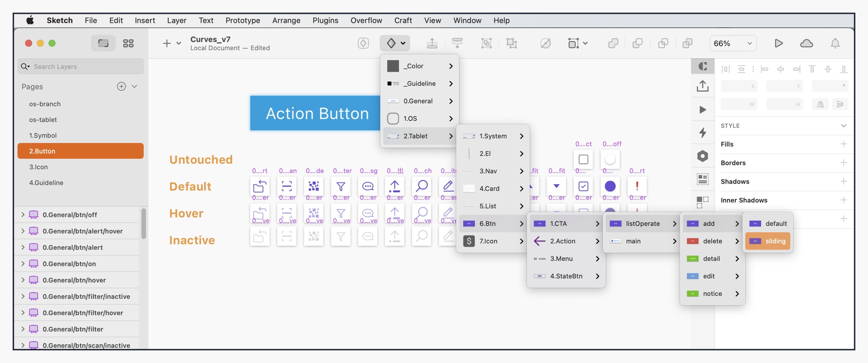Expand the 0.General/btn/off layer group

(x=23, y=214)
